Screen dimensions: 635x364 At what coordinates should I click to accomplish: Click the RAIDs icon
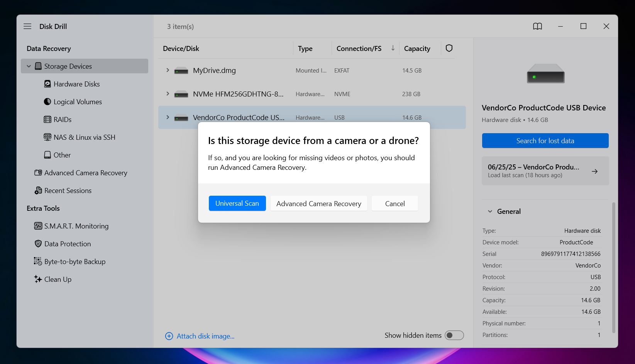pyautogui.click(x=47, y=120)
